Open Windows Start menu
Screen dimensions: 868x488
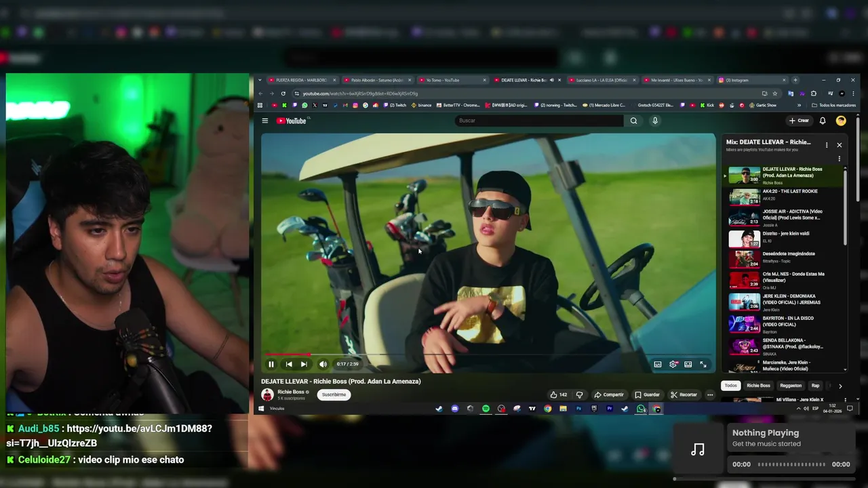pyautogui.click(x=261, y=409)
